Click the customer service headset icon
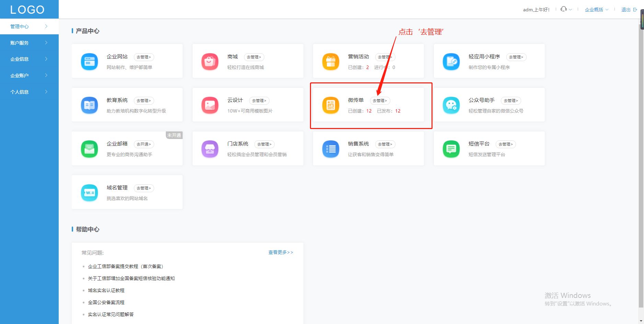644x324 pixels. coord(563,9)
